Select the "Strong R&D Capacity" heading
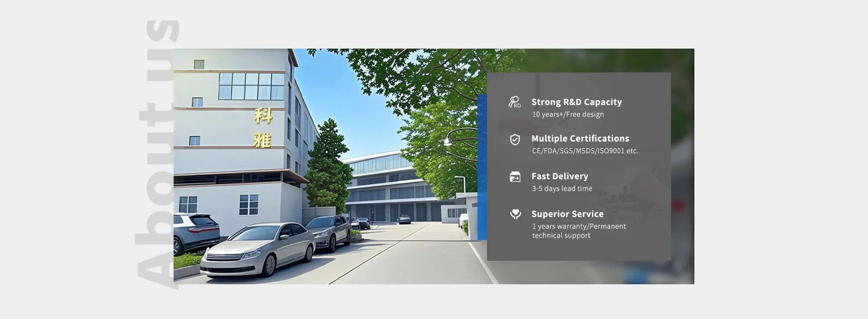This screenshot has width=868, height=319. tap(577, 102)
